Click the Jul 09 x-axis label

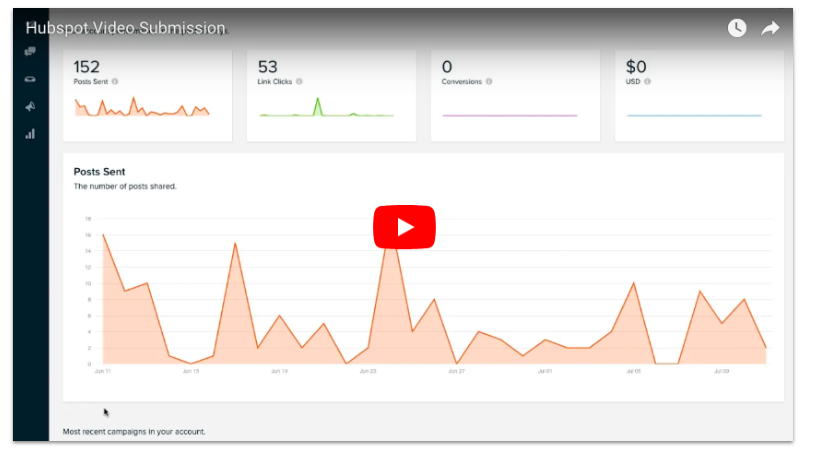tap(721, 372)
